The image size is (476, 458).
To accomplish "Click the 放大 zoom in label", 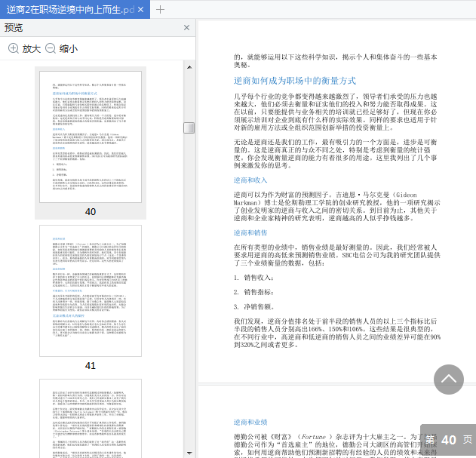I will (31, 48).
